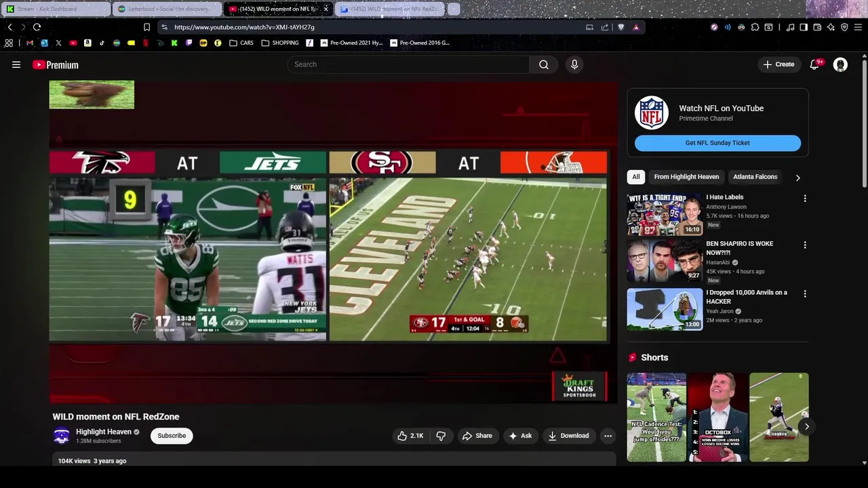Click the YouTube search input field
The height and width of the screenshot is (488, 868).
(408, 64)
